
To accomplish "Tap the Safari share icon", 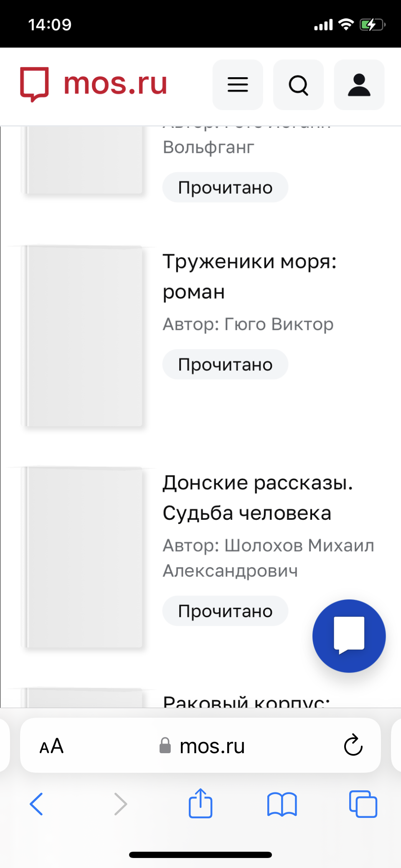I will [x=200, y=803].
